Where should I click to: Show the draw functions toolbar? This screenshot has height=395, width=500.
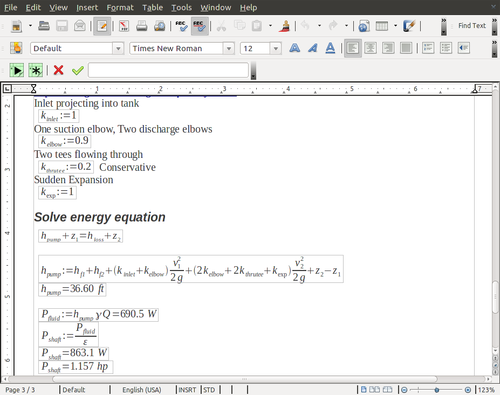point(409,26)
